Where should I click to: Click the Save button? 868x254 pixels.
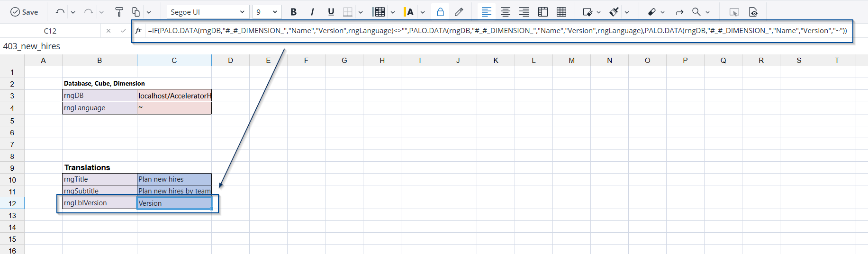tap(24, 12)
